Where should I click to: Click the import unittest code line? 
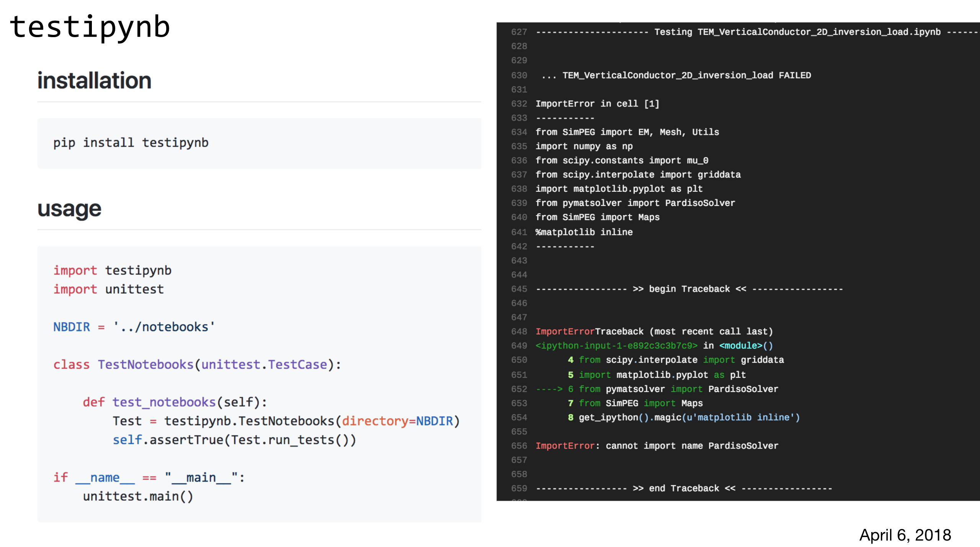pos(108,289)
